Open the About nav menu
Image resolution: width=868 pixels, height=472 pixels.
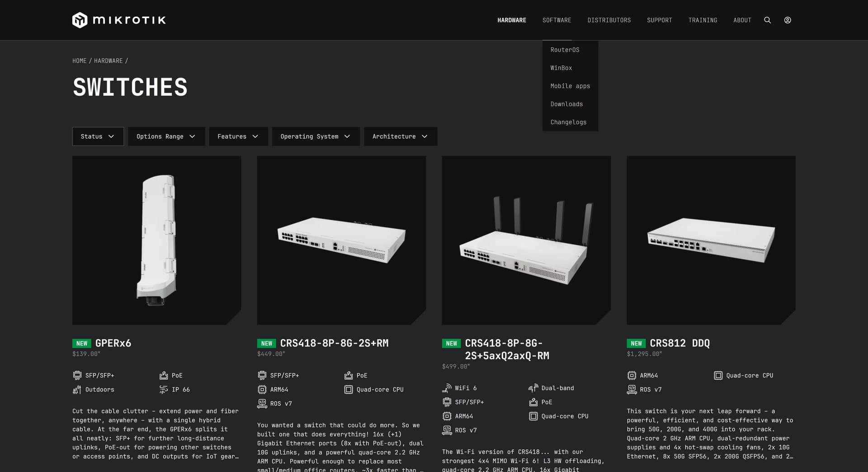point(742,20)
